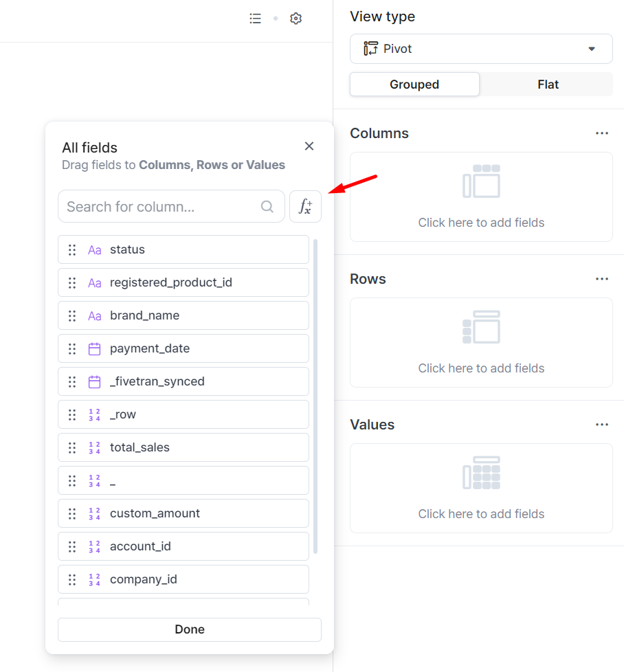
Task: Click number type icon beside total_sales
Action: coord(94,447)
